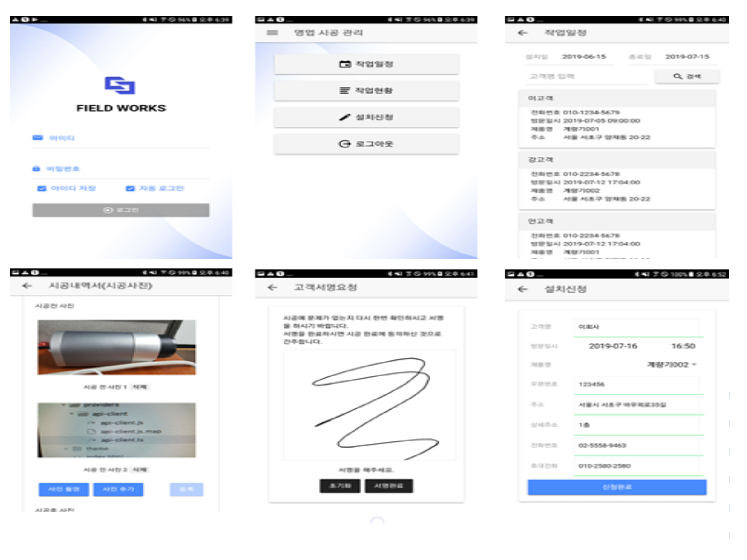Viewport: 747px width, 560px height.
Task: Open the hamburger menu in 영업 시공 관리 screen
Action: (x=272, y=33)
